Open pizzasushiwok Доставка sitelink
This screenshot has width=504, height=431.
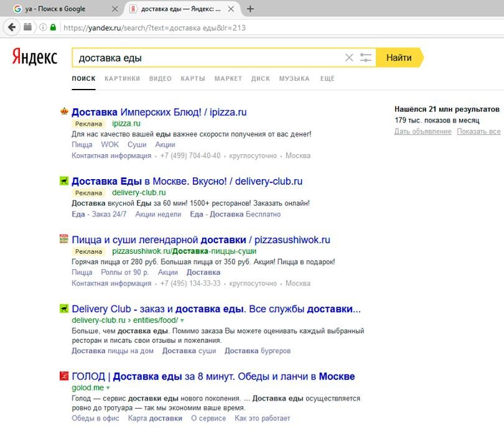(x=203, y=272)
